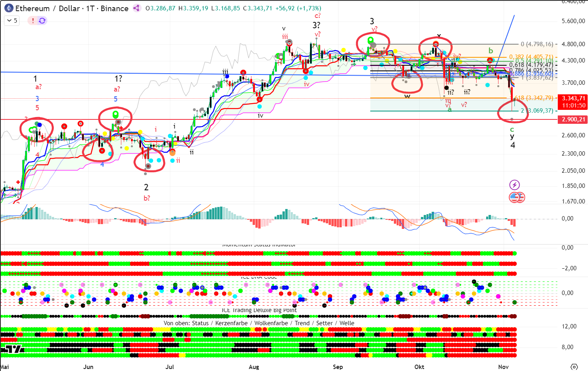The height and width of the screenshot is (371, 588).
Task: Click the 4.800,00 level on price scale
Action: pos(573,44)
